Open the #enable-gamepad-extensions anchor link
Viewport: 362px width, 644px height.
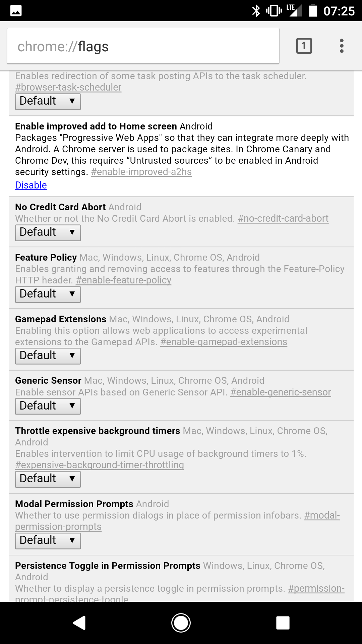pyautogui.click(x=224, y=342)
